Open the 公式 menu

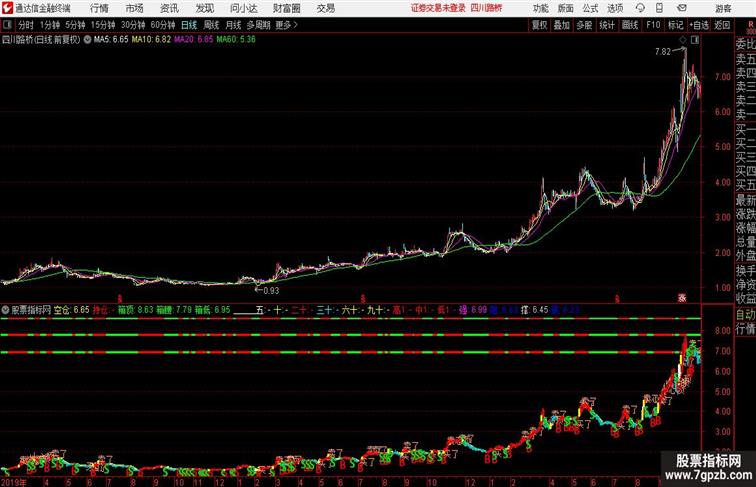[590, 8]
